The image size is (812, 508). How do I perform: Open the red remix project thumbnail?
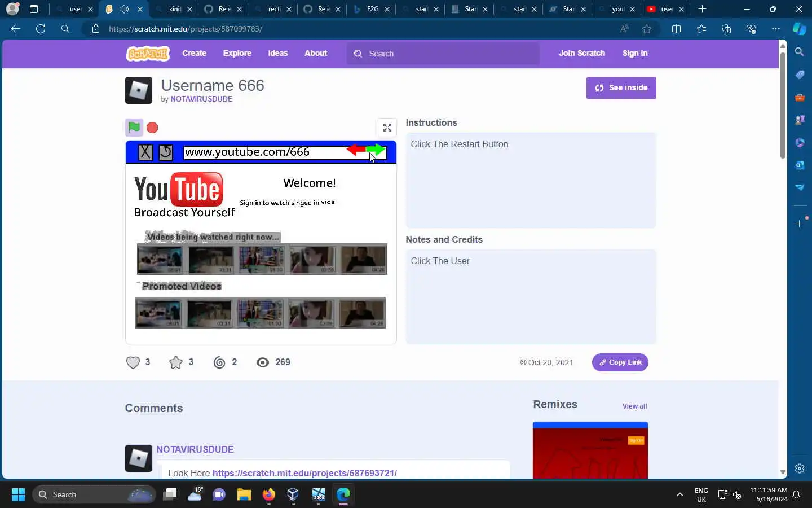tap(590, 450)
